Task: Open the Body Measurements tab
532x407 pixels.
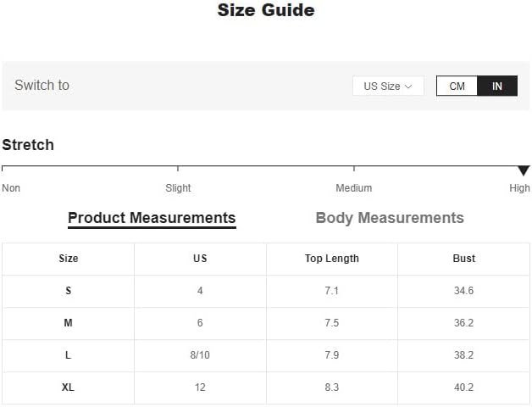Action: [x=390, y=218]
